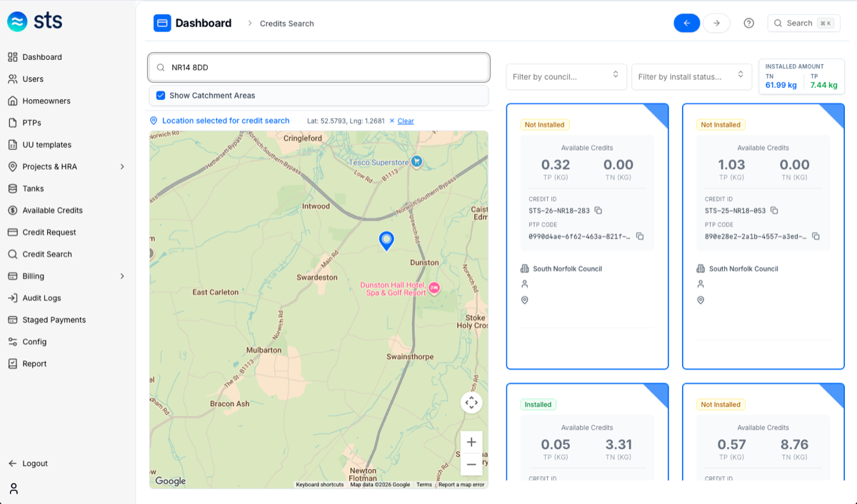Click Swardeston label on map
The image size is (857, 504).
point(317,277)
